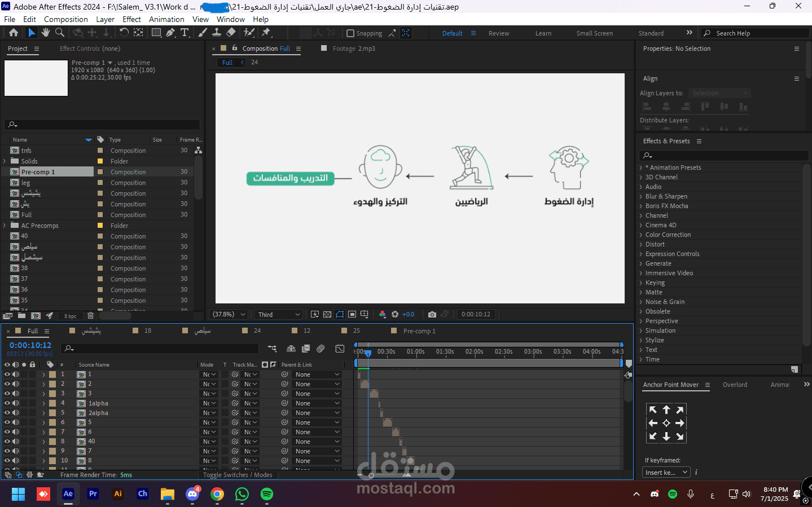Screen dimensions: 812x507
Task: Click the 8 bpc color depth button
Action: coord(71,316)
